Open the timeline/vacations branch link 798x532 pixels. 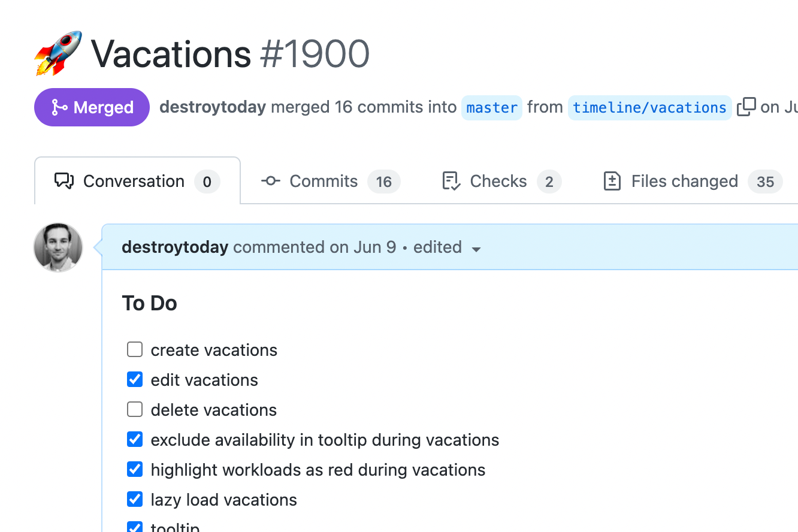pos(649,108)
